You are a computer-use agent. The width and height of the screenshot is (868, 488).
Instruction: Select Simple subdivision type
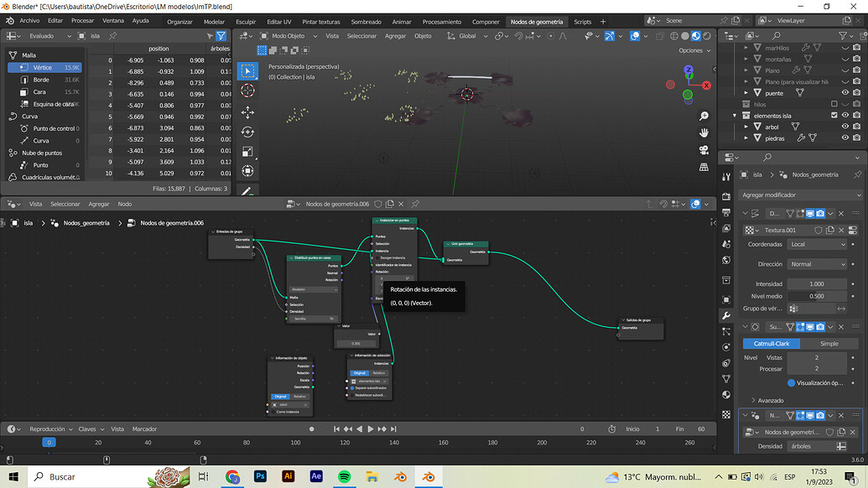829,344
